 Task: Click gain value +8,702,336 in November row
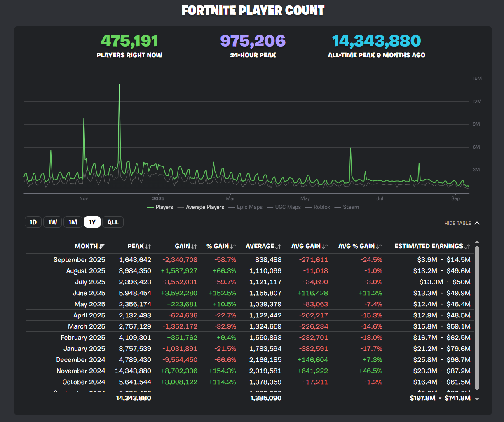[x=180, y=371]
